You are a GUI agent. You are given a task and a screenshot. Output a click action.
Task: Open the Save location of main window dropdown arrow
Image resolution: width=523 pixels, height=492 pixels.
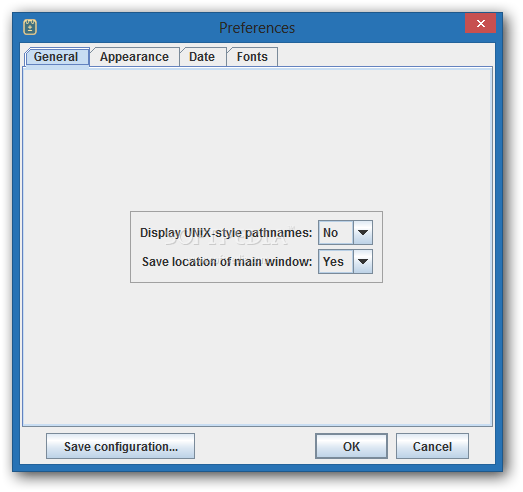point(363,262)
